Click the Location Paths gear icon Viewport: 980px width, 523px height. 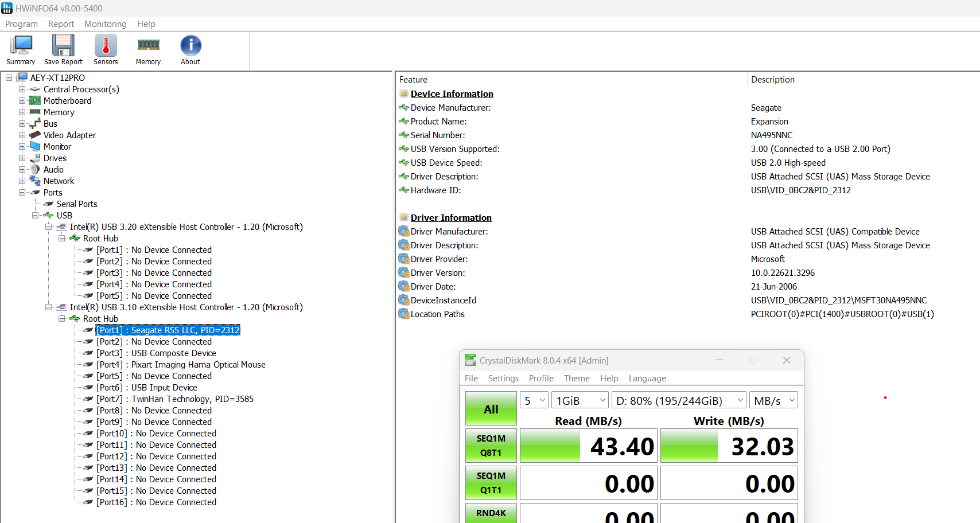point(404,314)
